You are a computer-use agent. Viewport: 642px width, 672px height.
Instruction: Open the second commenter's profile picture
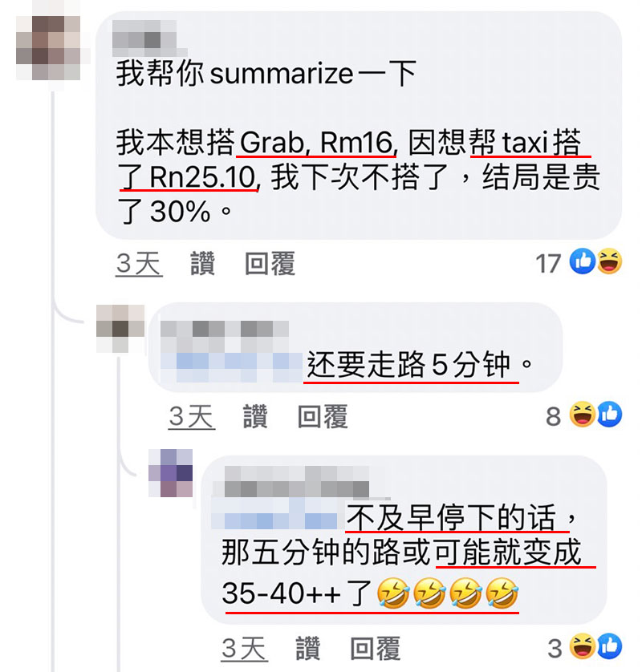pyautogui.click(x=120, y=329)
